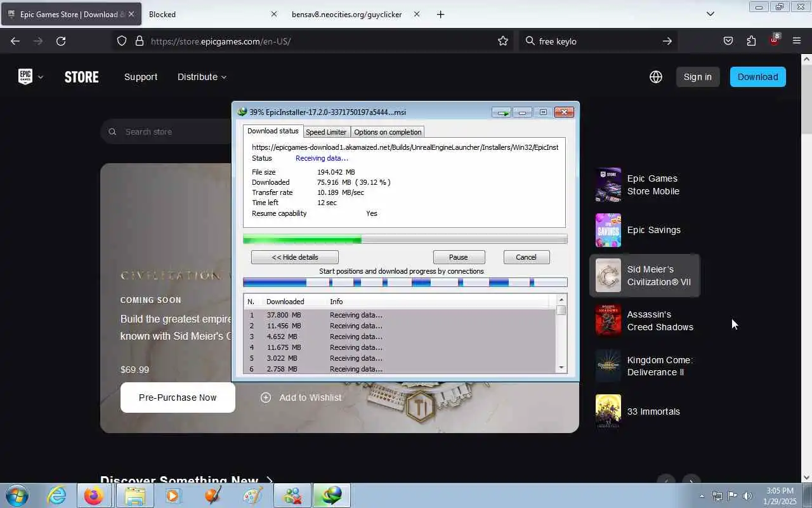Open the 33 Immortals entry

click(x=645, y=411)
